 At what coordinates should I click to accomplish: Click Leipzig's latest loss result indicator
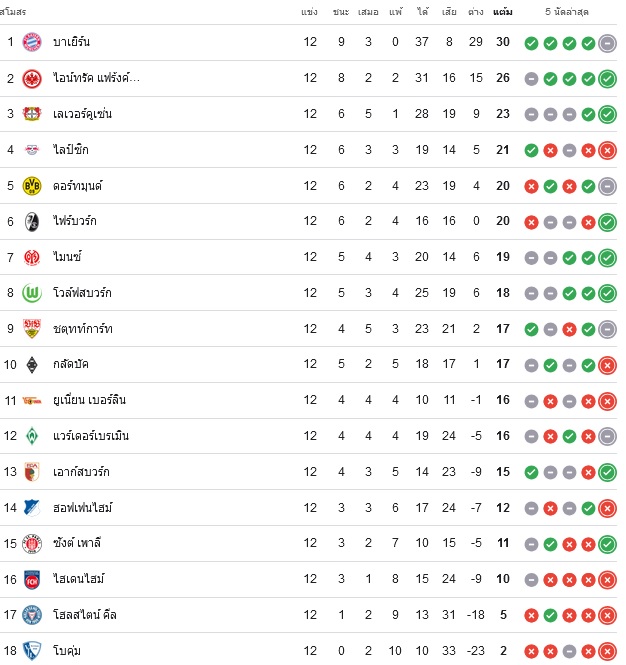point(607,151)
